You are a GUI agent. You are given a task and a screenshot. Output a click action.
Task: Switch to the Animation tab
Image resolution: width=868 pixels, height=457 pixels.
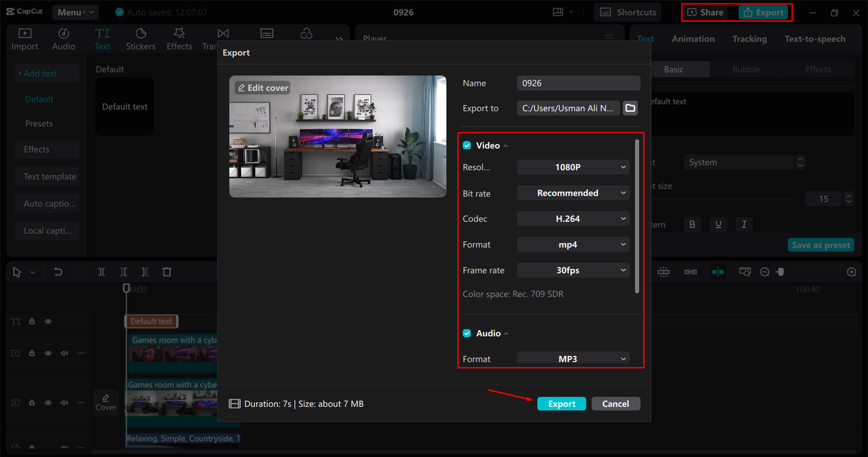click(x=693, y=39)
